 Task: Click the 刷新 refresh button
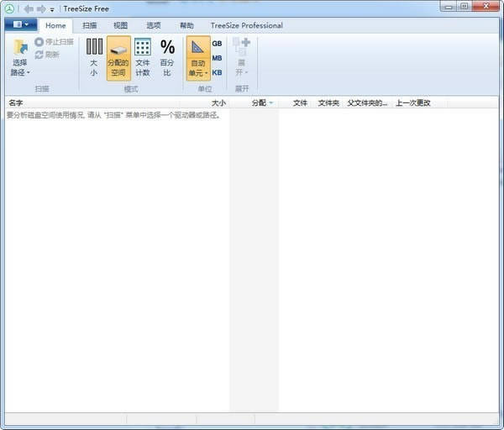[47, 55]
